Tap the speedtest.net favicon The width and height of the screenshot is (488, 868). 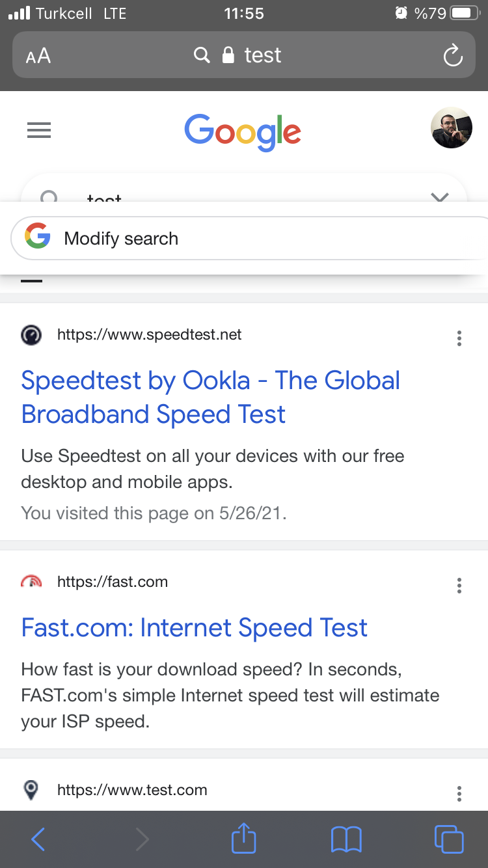click(x=31, y=334)
